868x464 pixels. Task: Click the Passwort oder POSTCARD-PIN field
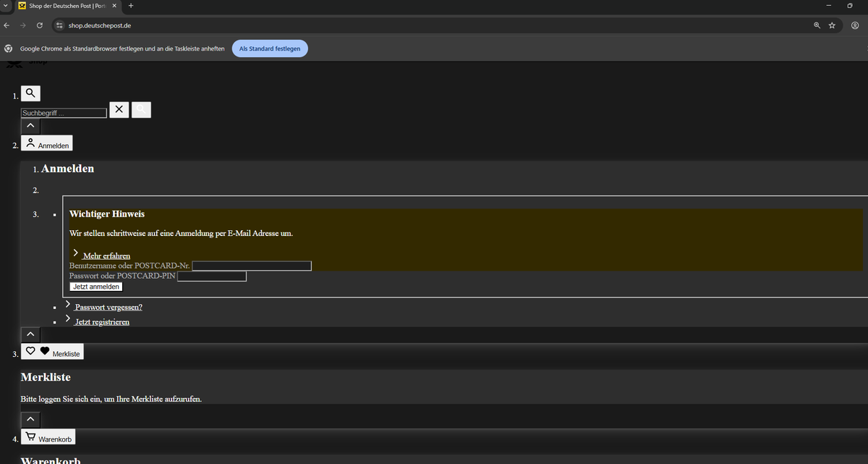tap(212, 277)
